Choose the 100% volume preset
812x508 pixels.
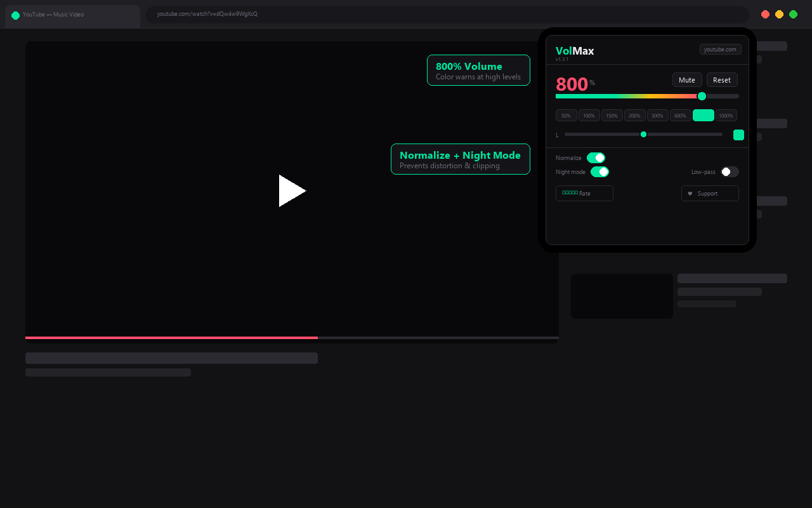coord(589,116)
